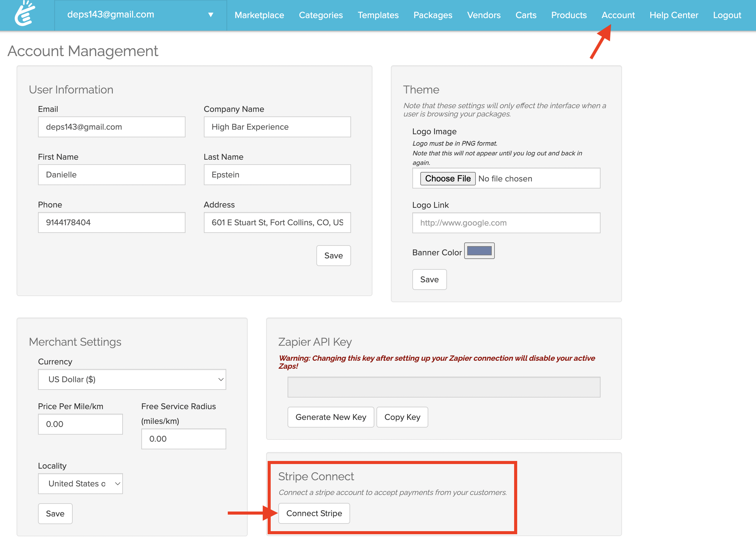Expand the Locality dropdown
The width and height of the screenshot is (756, 548).
(80, 483)
